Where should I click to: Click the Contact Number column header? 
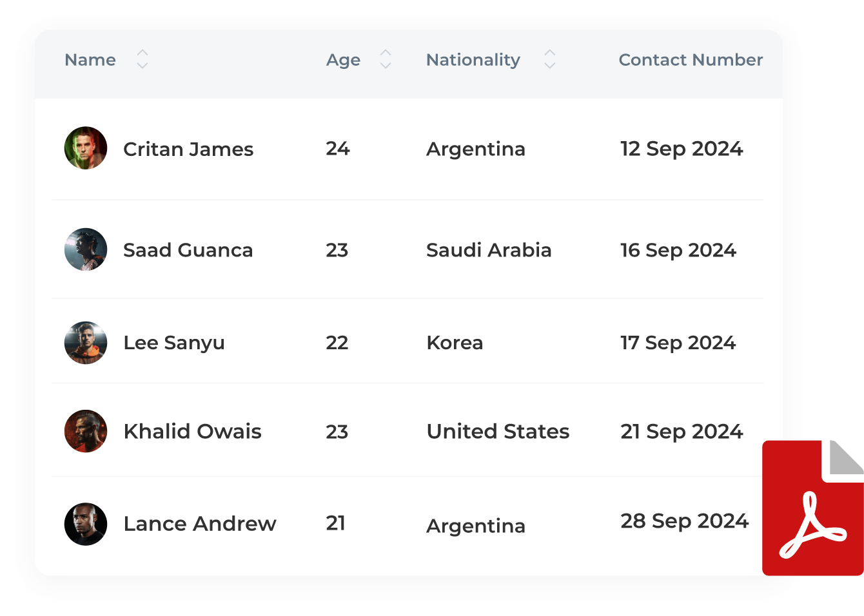pyautogui.click(x=690, y=60)
